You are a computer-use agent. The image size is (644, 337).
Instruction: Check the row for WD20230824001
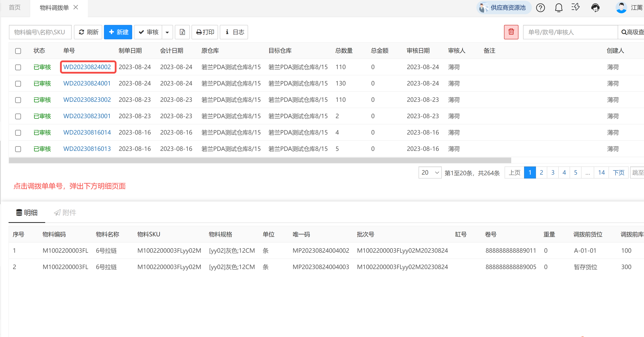(x=18, y=84)
